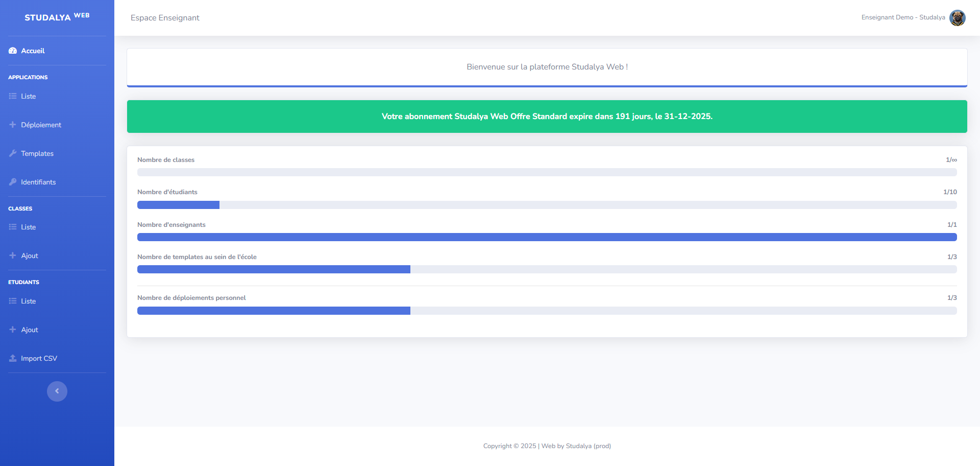This screenshot has width=980, height=466.
Task: Click the CLASSES section heading
Action: click(x=20, y=208)
